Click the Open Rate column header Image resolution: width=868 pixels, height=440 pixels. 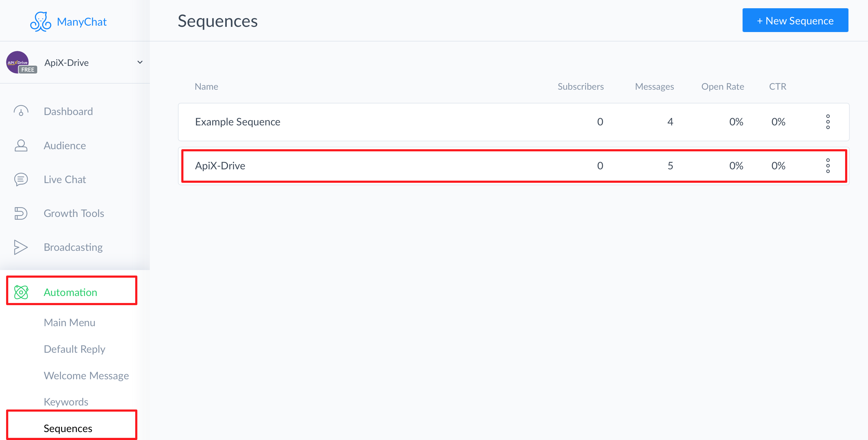click(723, 87)
